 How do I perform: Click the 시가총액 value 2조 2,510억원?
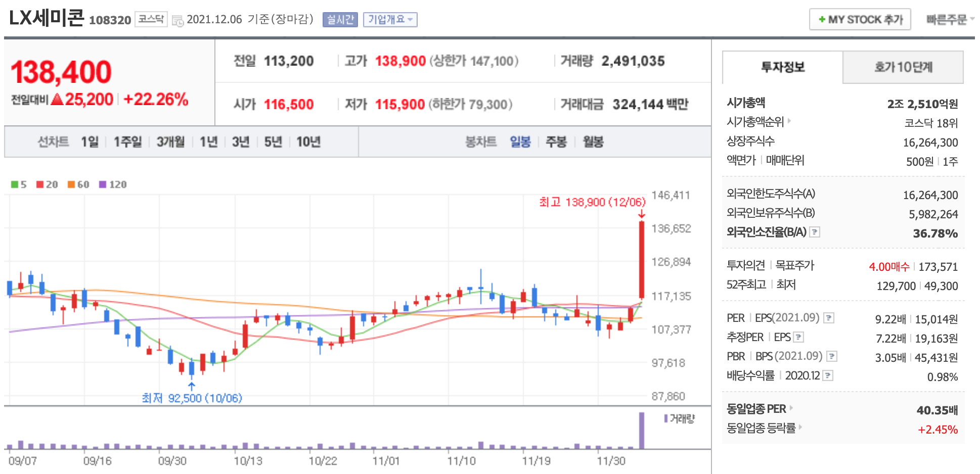922,104
